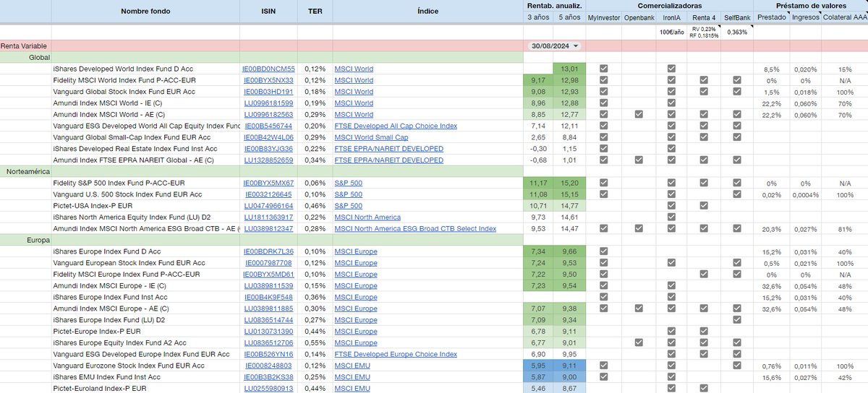Image resolution: width=868 pixels, height=393 pixels.
Task: Select the 'Norteamérica' group row
Action: click(x=263, y=172)
